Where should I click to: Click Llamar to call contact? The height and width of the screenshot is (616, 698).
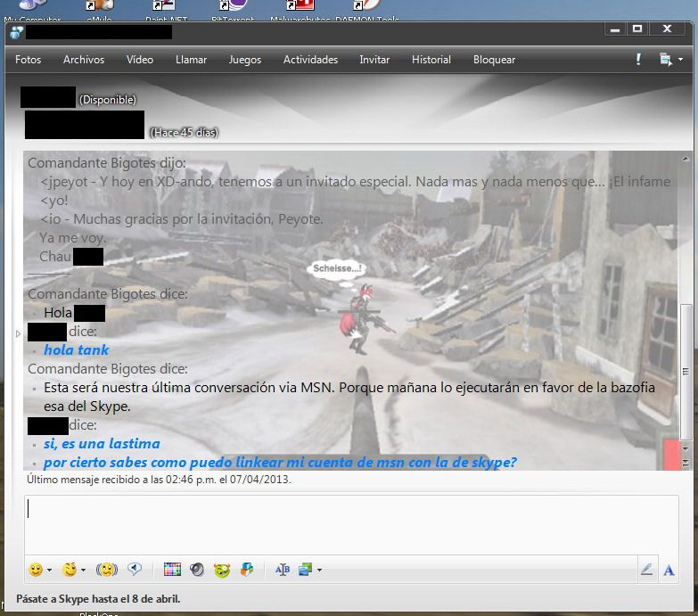pos(192,60)
